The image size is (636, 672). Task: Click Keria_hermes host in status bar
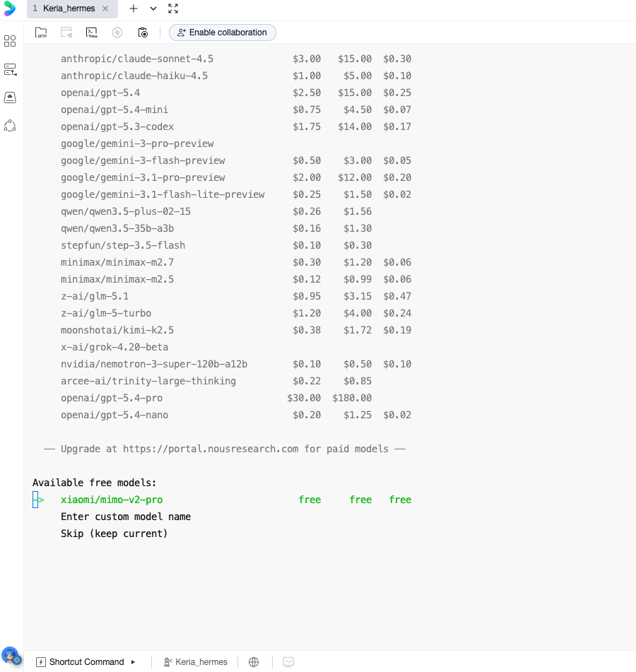tap(196, 662)
